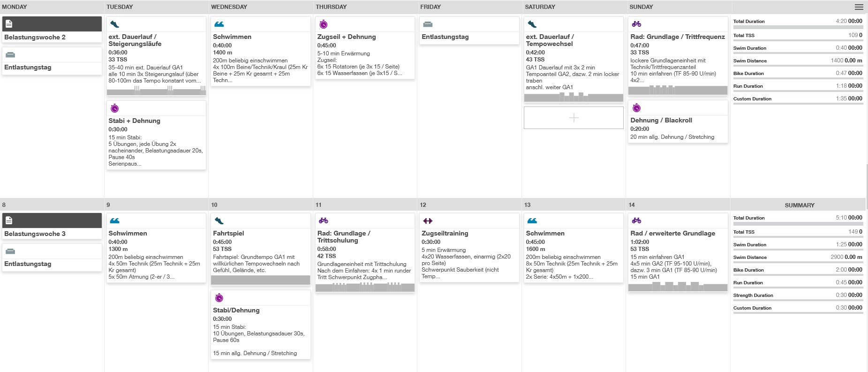Image resolution: width=868 pixels, height=372 pixels.
Task: Click the stopwatch icon on Zugseil + Dehnung
Action: pyautogui.click(x=324, y=24)
